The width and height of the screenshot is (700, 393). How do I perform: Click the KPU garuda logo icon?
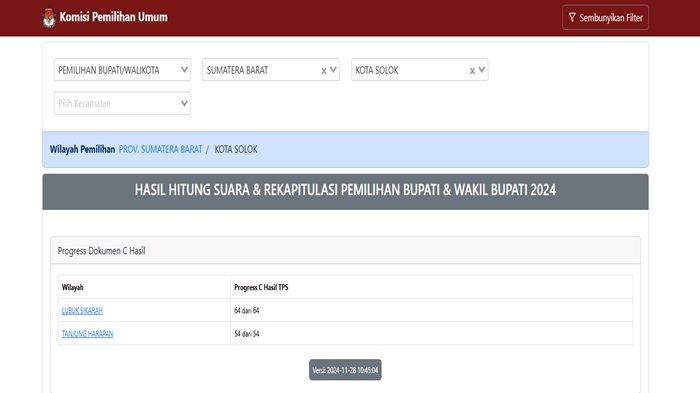pyautogui.click(x=49, y=18)
